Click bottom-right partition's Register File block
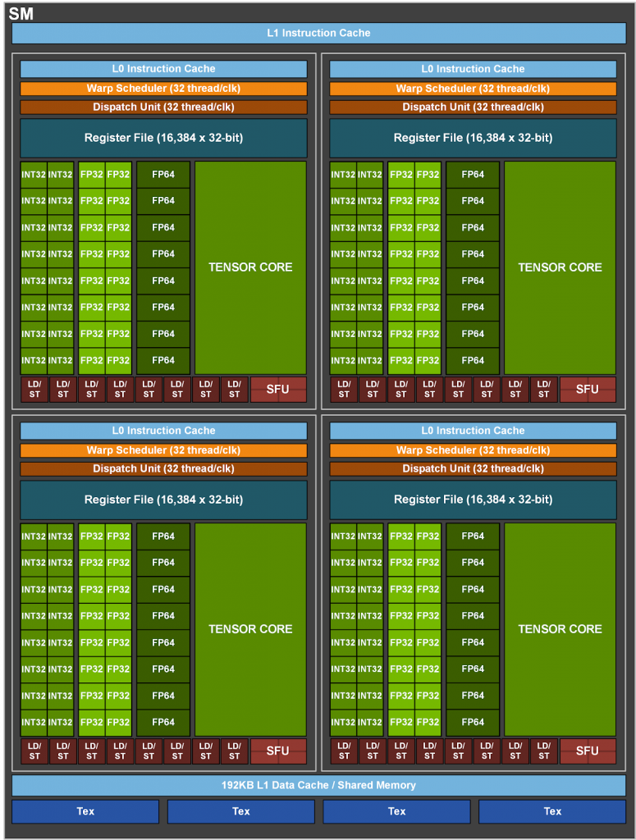636x840 pixels. coord(474,500)
